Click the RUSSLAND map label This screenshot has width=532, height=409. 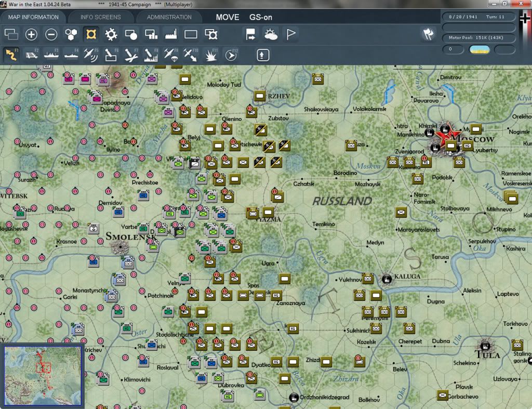click(342, 201)
